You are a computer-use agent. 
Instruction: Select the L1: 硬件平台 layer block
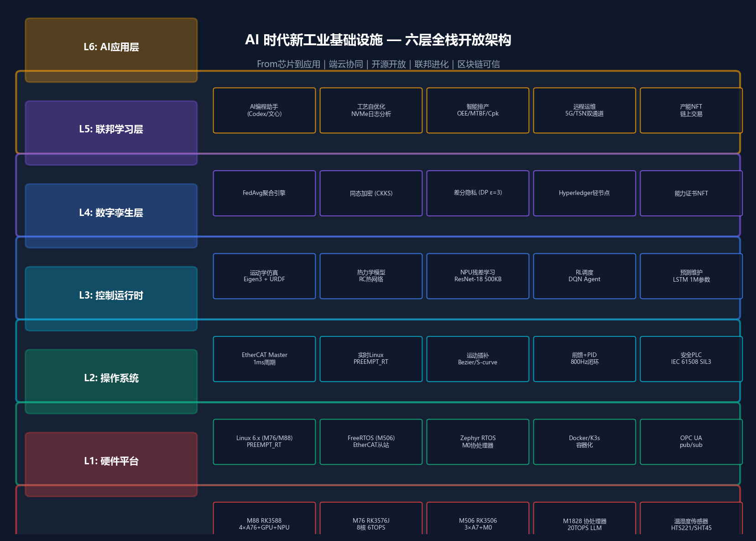tap(111, 464)
